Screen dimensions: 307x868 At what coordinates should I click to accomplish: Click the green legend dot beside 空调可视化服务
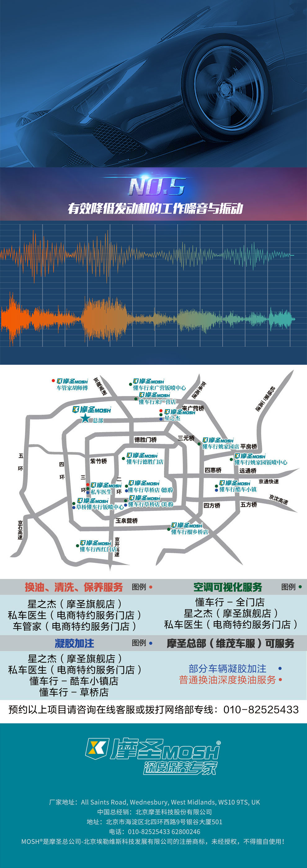tap(300, 587)
